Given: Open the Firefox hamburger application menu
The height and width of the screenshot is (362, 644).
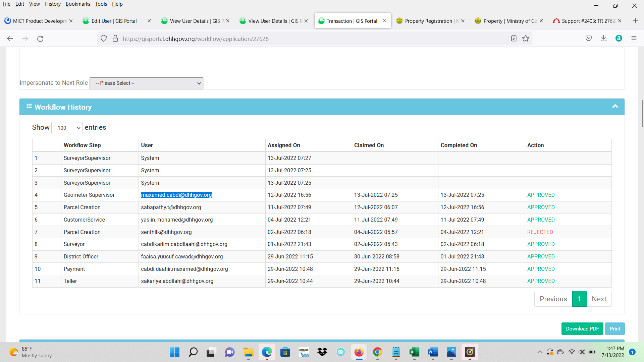Looking at the screenshot, I should 634,39.
